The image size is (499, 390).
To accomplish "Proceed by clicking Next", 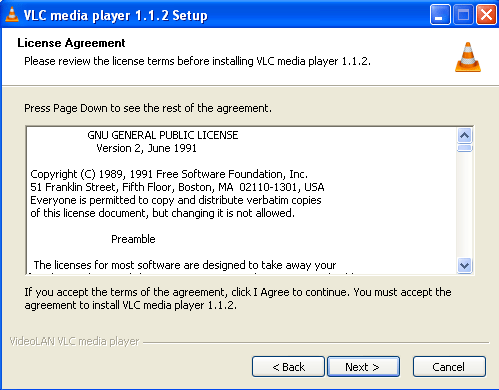I will 363,367.
